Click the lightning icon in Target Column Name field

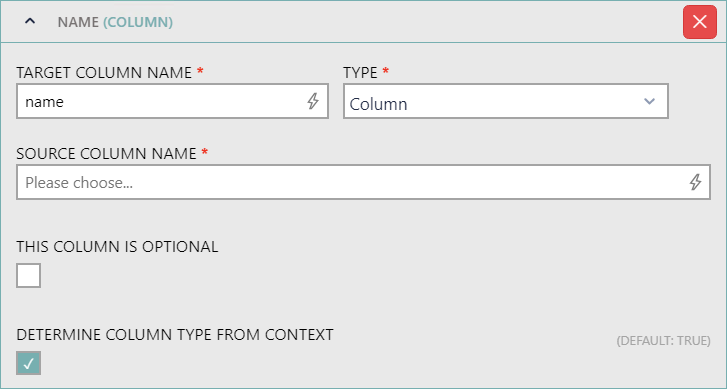coord(313,101)
